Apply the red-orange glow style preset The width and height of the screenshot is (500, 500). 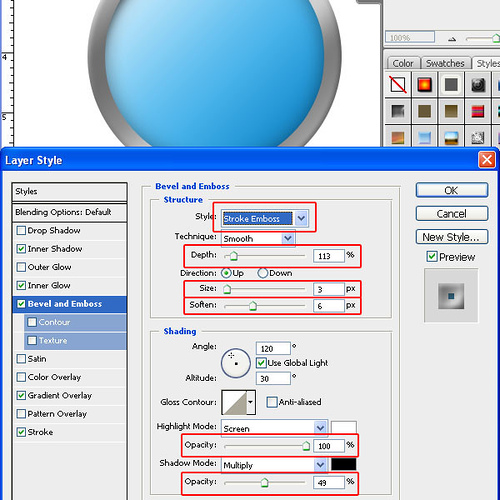(x=424, y=85)
